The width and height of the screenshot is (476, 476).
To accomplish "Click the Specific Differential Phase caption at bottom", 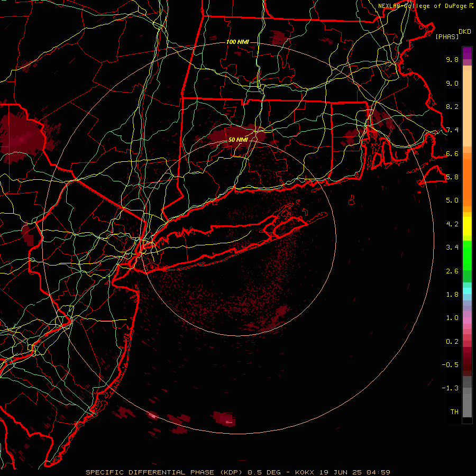I will pos(238,472).
